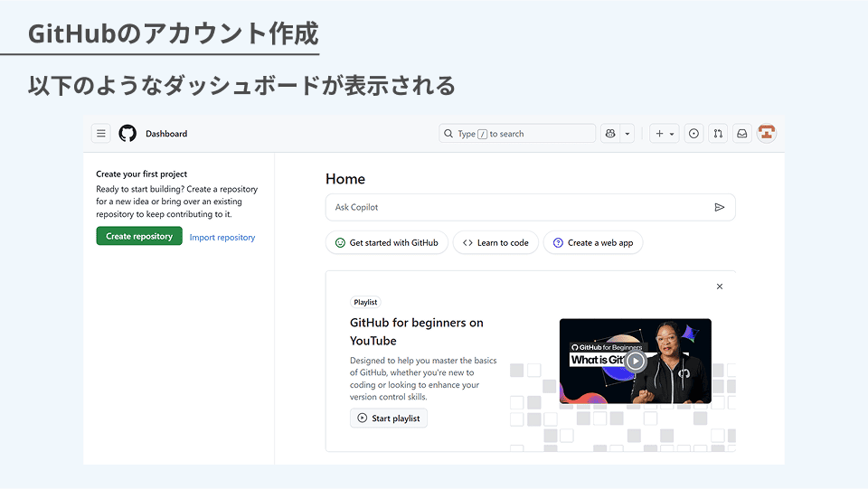Click the GitHub Octocat logo

pyautogui.click(x=127, y=133)
